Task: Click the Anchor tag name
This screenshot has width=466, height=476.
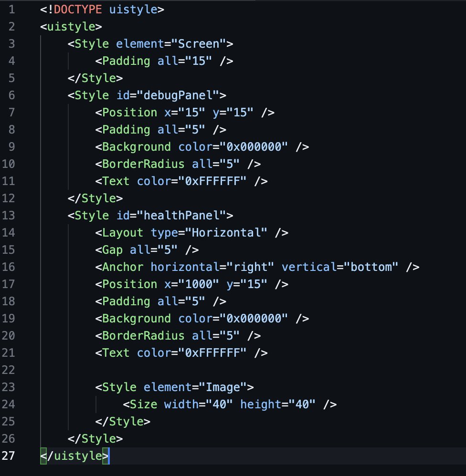Action: point(123,267)
